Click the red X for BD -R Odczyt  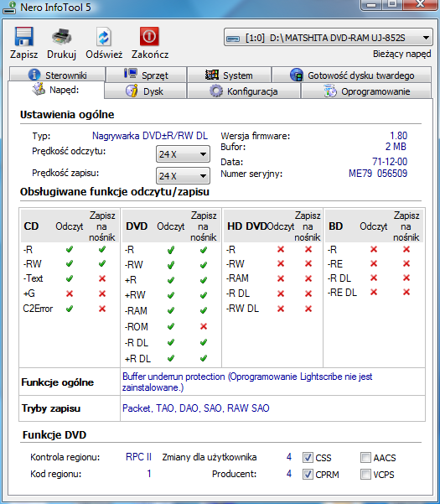pyautogui.click(x=374, y=249)
